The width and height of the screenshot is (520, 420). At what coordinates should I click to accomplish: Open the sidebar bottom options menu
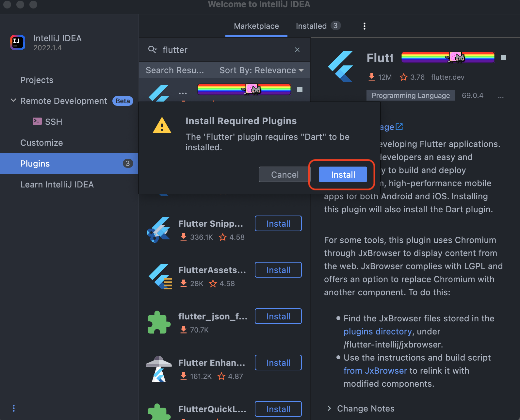(x=13, y=408)
